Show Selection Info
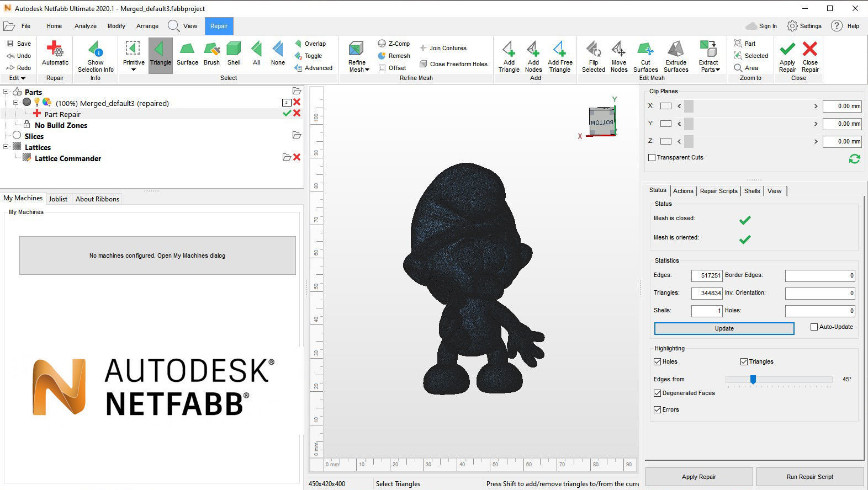This screenshot has width=868, height=490. 96,57
